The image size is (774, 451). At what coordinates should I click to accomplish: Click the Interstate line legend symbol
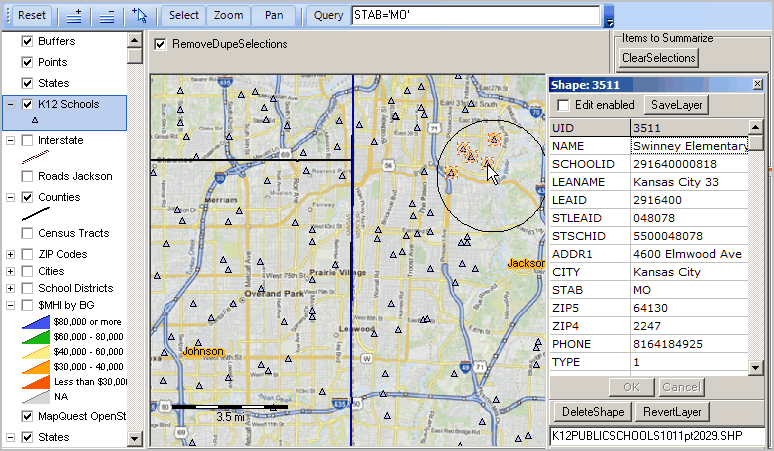point(36,157)
